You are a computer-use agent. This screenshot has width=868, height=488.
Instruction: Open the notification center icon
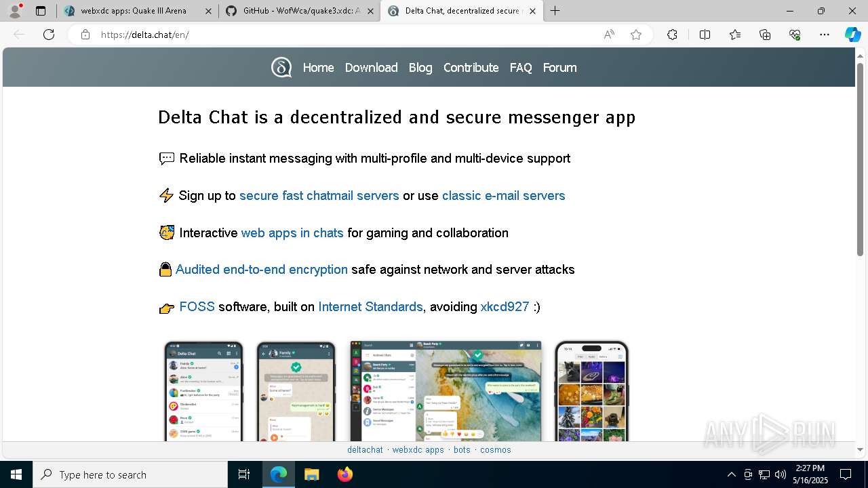click(846, 474)
